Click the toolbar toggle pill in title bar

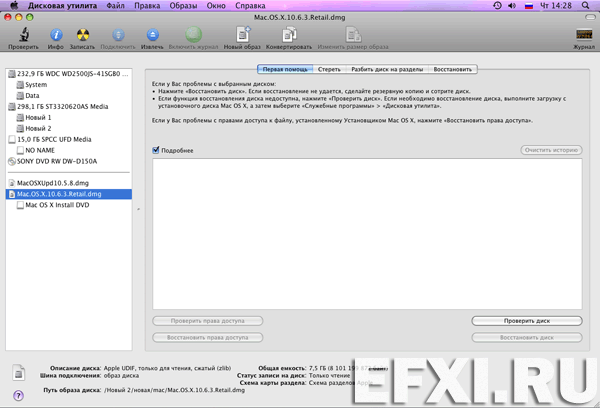[590, 17]
